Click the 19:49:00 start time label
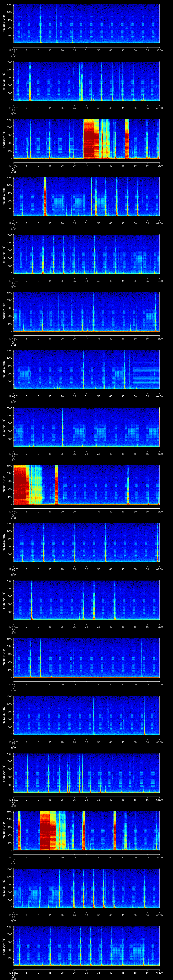This screenshot has height=980, width=173. (13, 742)
